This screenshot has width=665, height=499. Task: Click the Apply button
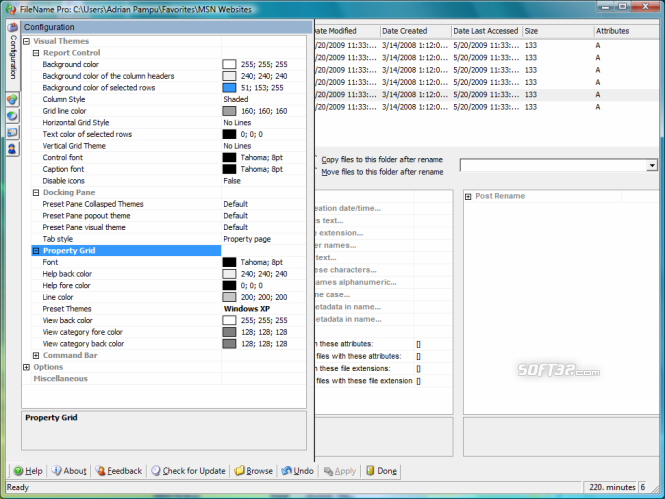pos(340,471)
